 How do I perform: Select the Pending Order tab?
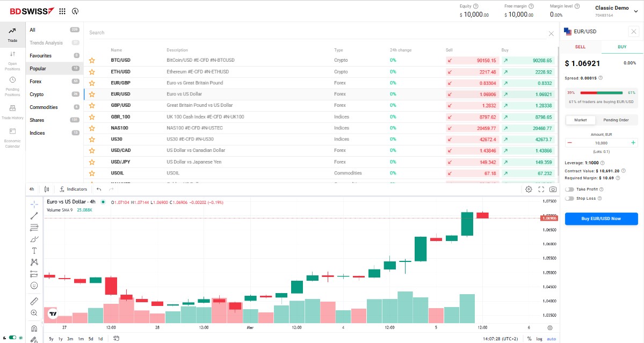616,120
